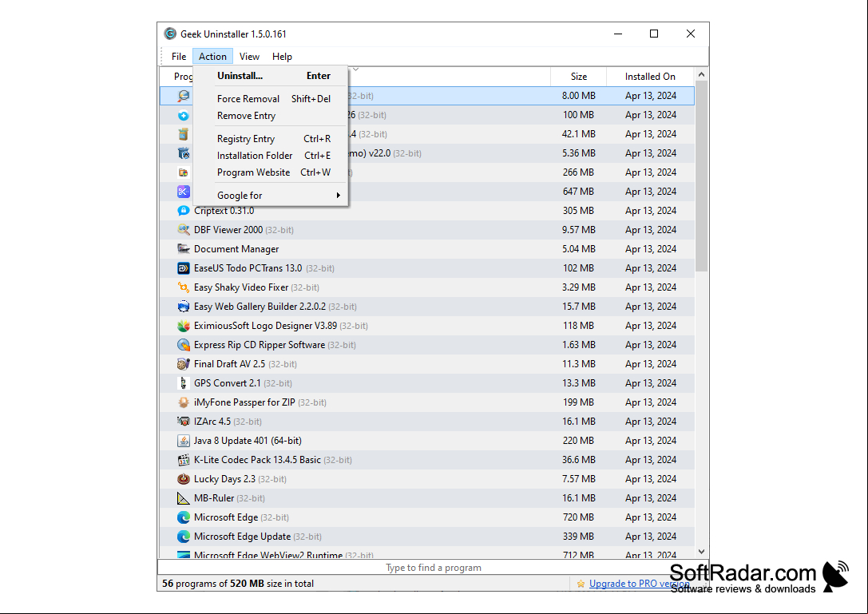Click the GPS Convert 2.1 icon

click(183, 383)
